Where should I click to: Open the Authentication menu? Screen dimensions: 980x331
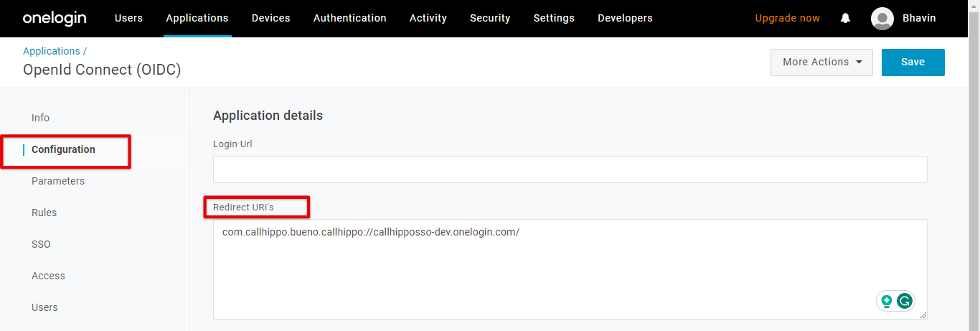[350, 18]
